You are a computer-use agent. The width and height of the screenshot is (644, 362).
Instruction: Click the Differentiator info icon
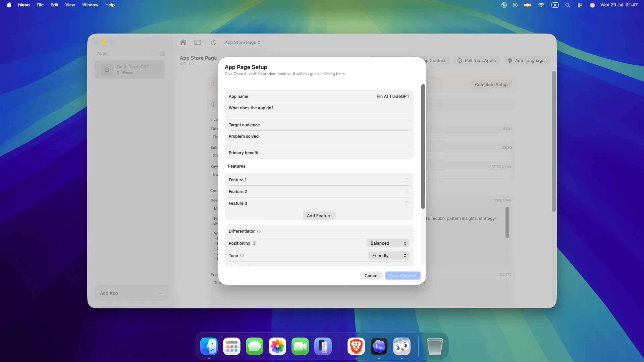pyautogui.click(x=259, y=231)
